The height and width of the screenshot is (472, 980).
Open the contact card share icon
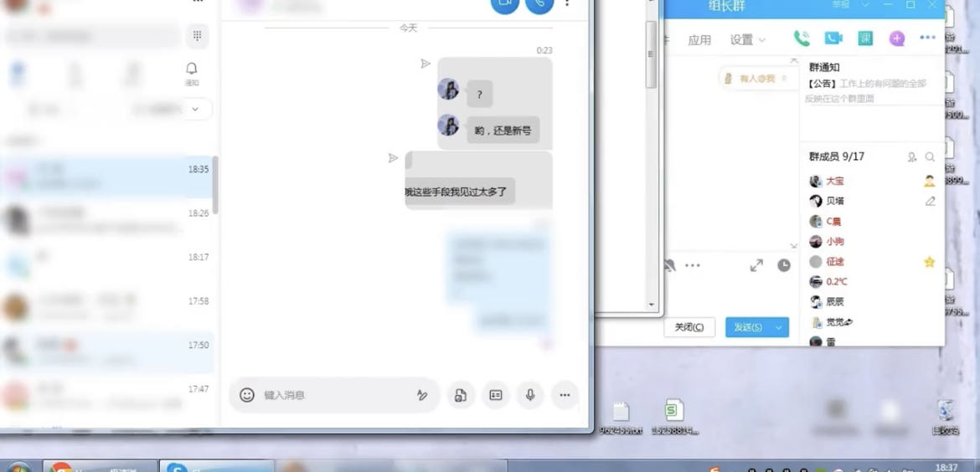(x=496, y=395)
